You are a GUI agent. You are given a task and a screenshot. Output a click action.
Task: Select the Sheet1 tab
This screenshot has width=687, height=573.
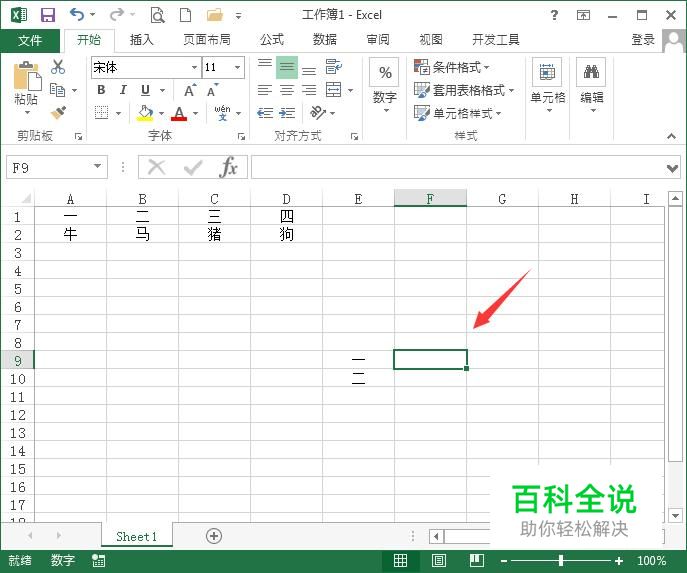pos(136,536)
